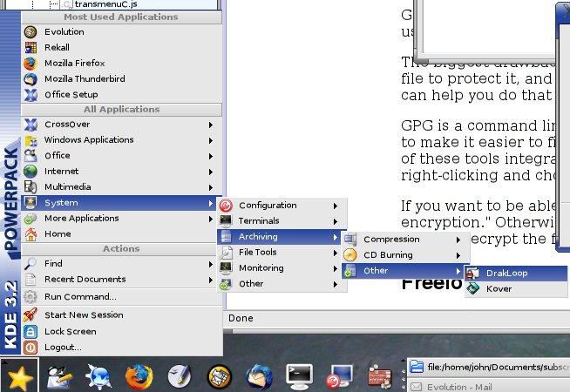The height and width of the screenshot is (392, 570).
Task: Click the Kover application icon
Action: click(x=472, y=289)
